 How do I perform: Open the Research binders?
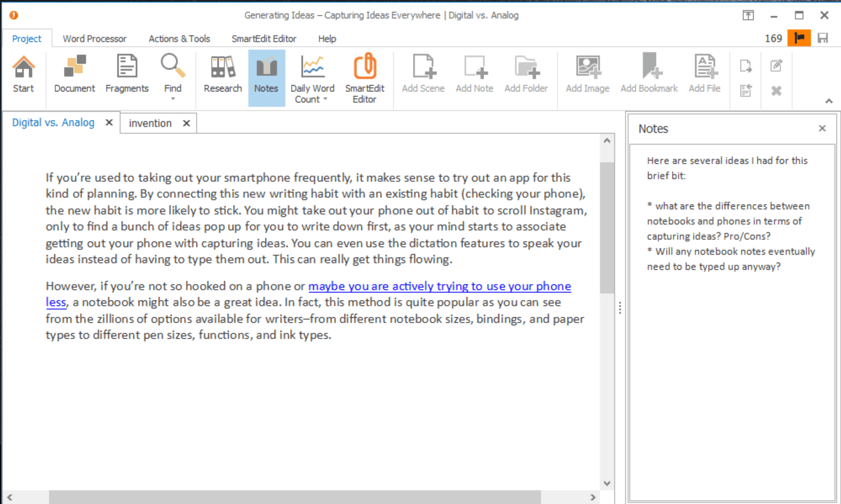223,75
